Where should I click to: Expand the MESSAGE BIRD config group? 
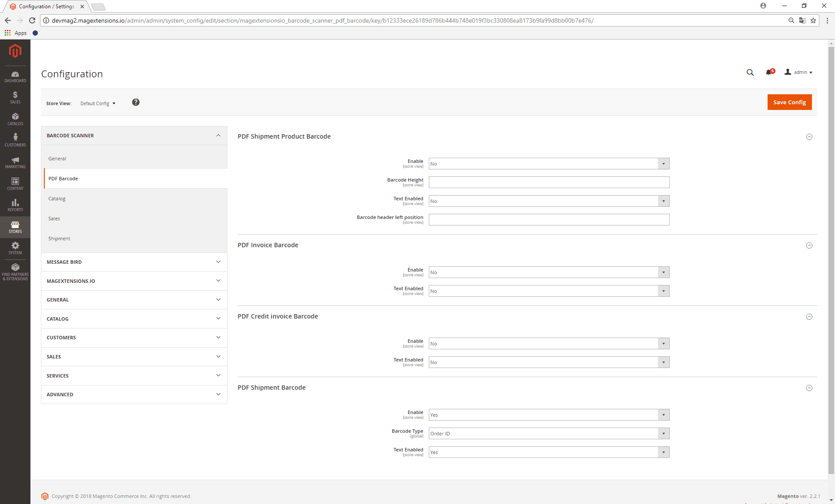click(x=134, y=262)
